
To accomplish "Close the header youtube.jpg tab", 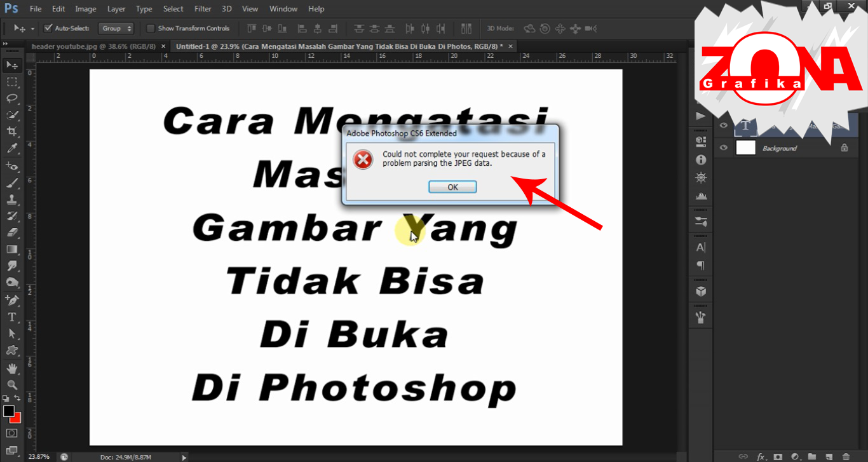I will click(163, 46).
